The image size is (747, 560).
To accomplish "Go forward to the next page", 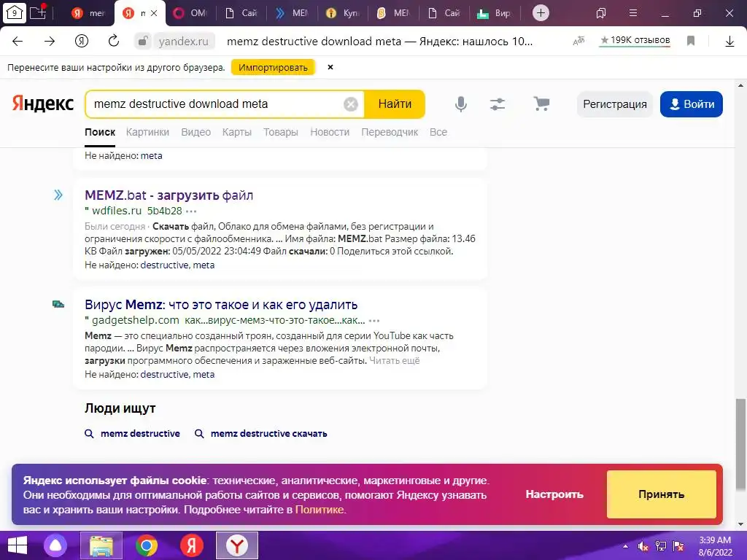I will point(50,42).
